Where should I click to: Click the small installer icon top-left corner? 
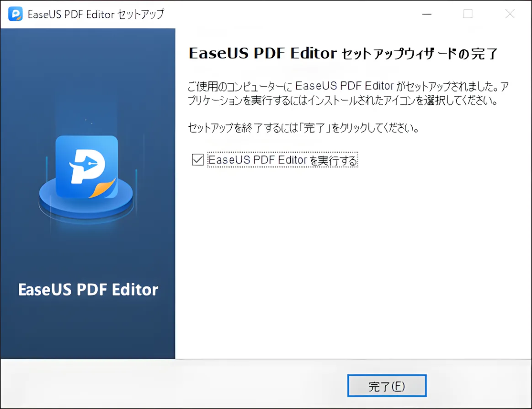[15, 14]
